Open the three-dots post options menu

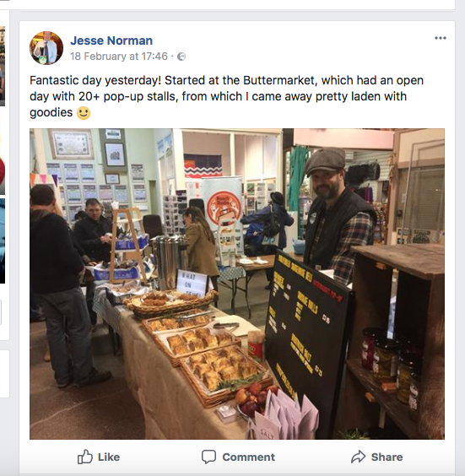[x=441, y=38]
